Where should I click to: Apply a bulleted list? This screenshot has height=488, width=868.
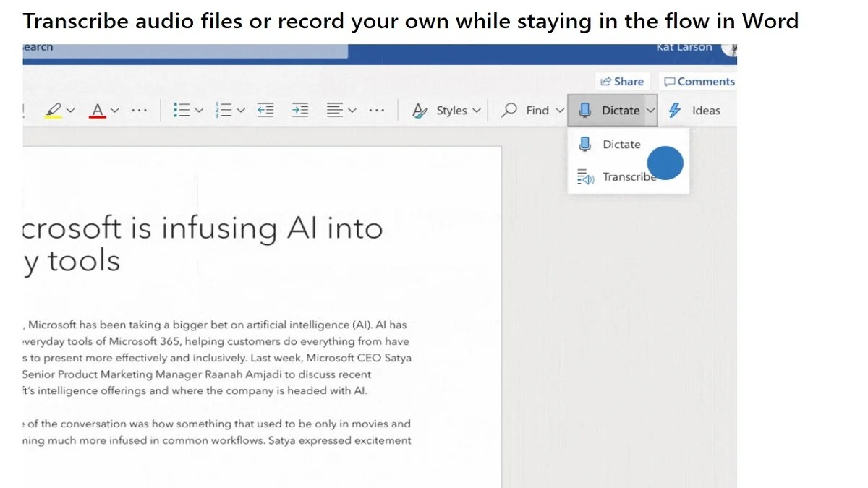tap(181, 111)
